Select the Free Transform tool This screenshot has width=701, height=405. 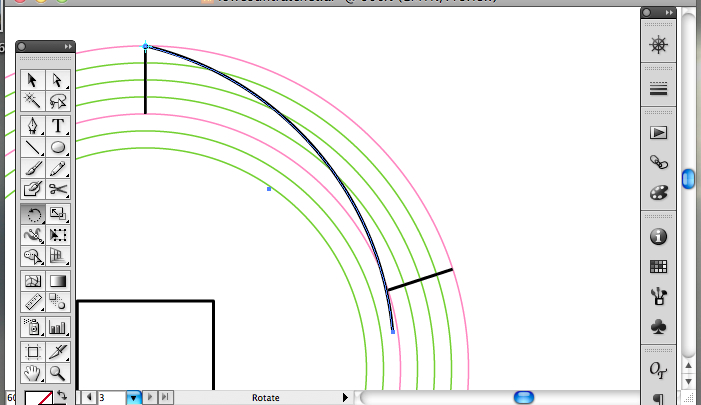(x=58, y=235)
